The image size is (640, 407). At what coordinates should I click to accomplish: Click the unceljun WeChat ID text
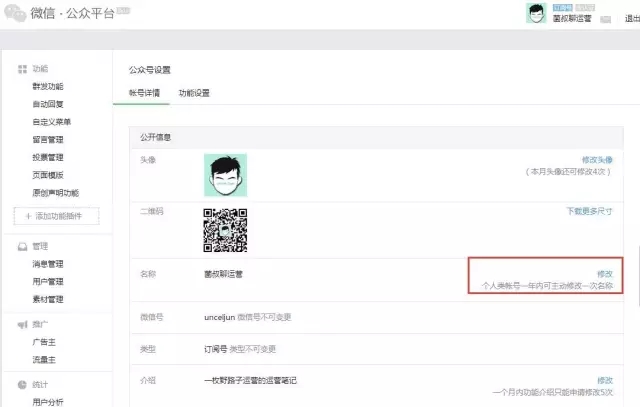220,317
